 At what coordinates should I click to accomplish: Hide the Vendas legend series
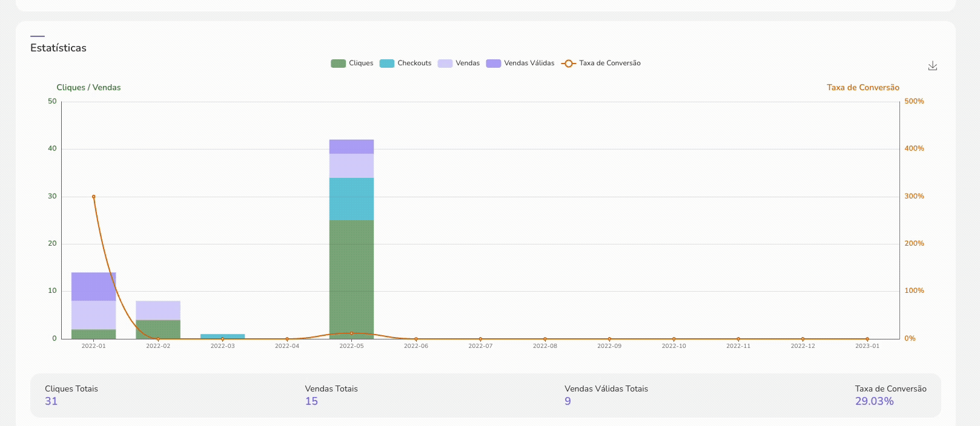[467, 64]
